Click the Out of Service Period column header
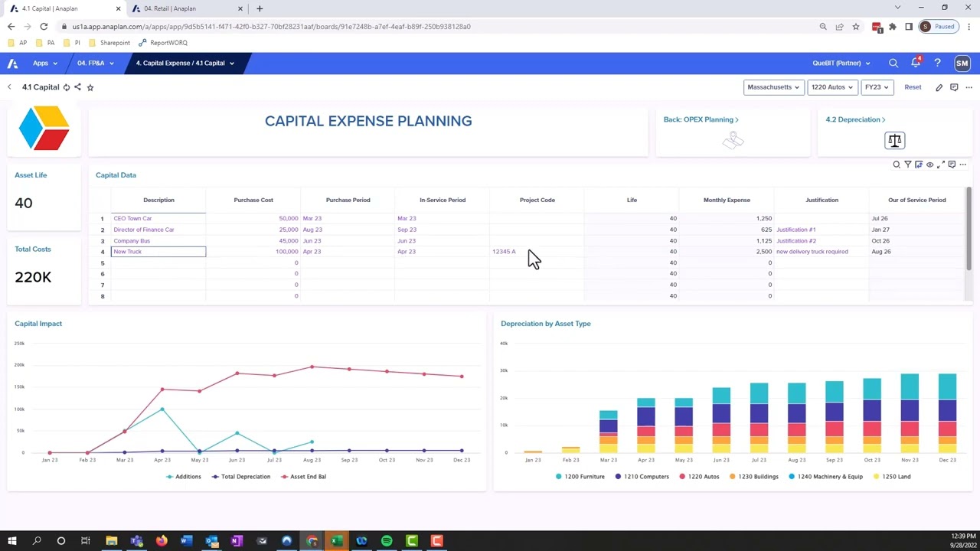 point(916,200)
